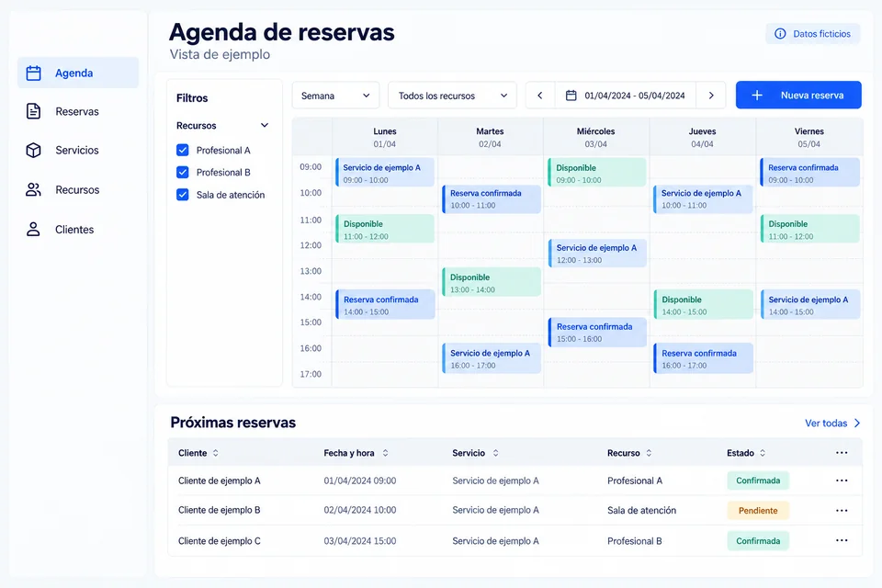Viewport: 882px width, 588px height.
Task: Sort table by Recurso column arrows
Action: coord(649,453)
